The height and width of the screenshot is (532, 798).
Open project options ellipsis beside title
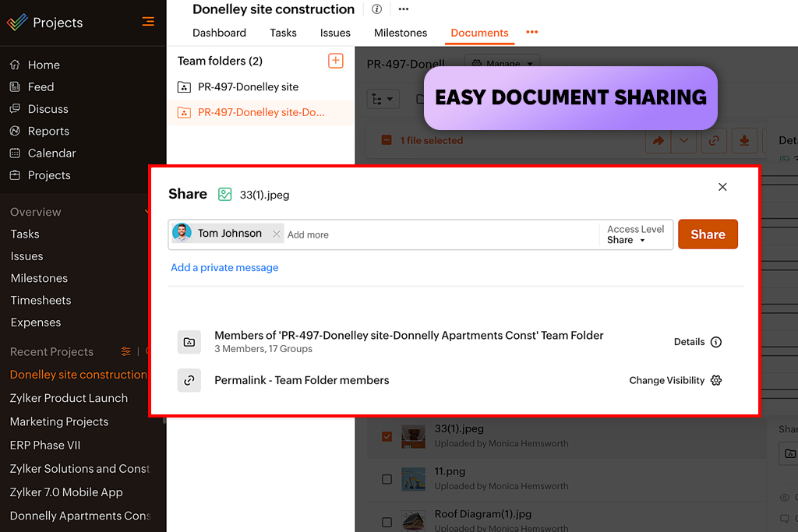coord(404,9)
